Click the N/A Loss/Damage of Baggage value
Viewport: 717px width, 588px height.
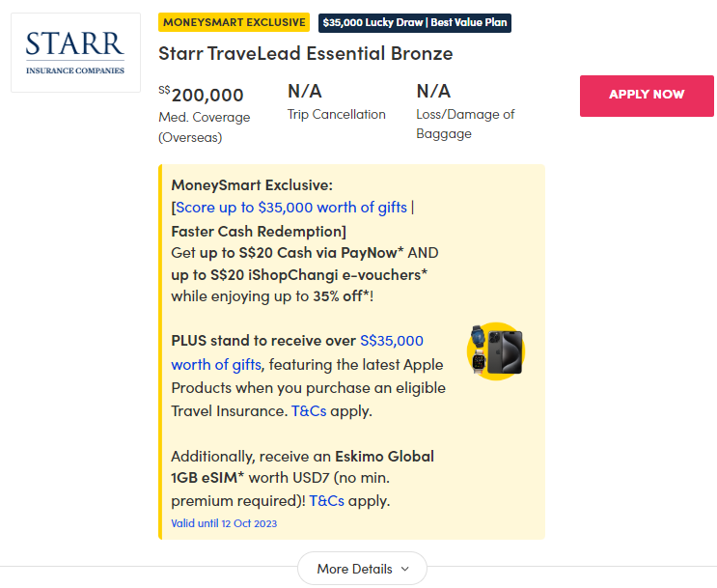[433, 92]
